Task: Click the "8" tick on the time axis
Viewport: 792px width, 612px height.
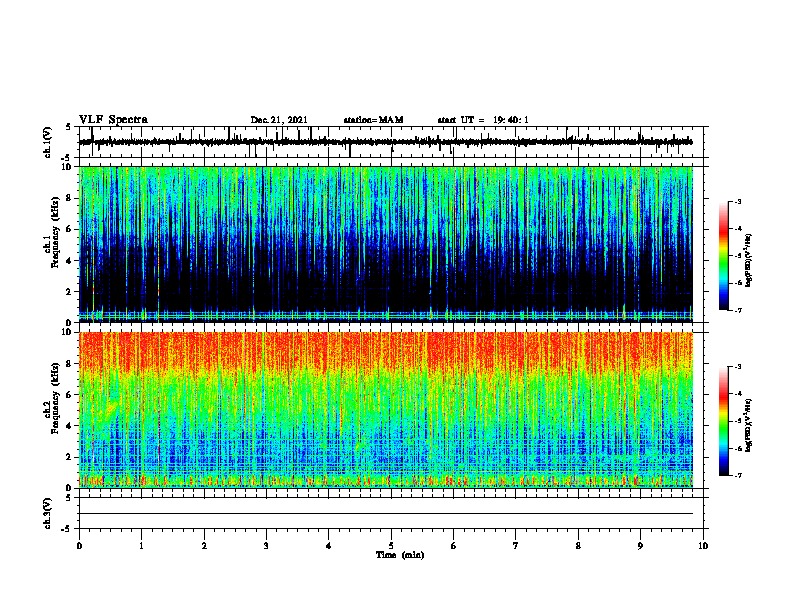Action: 578,546
